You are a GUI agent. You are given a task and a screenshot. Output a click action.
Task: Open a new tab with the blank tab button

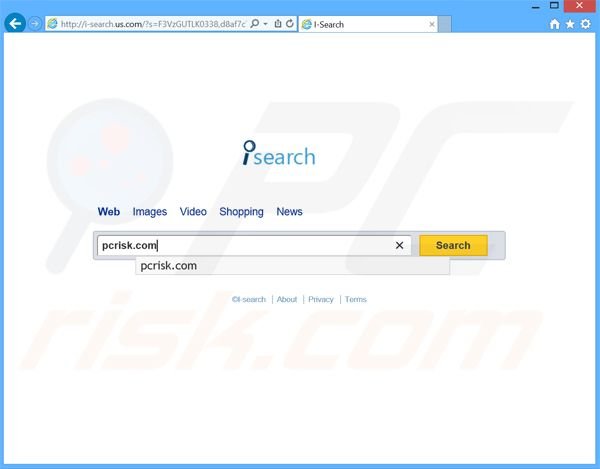point(444,24)
